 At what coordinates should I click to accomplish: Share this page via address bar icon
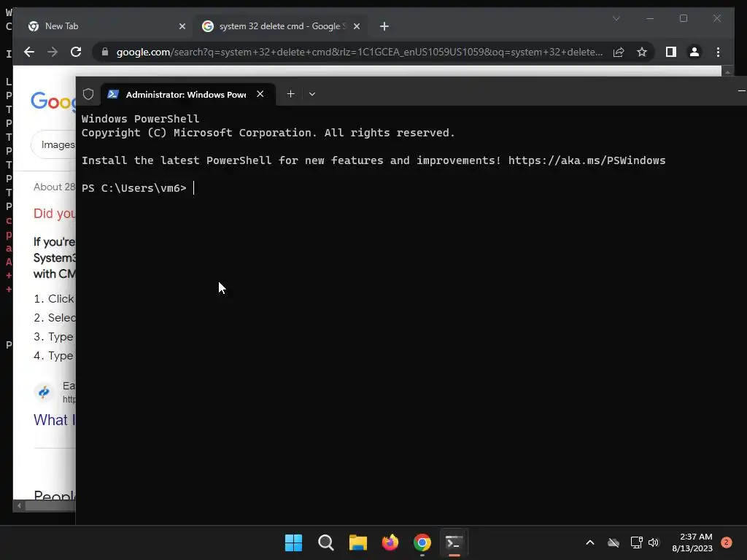tap(619, 52)
